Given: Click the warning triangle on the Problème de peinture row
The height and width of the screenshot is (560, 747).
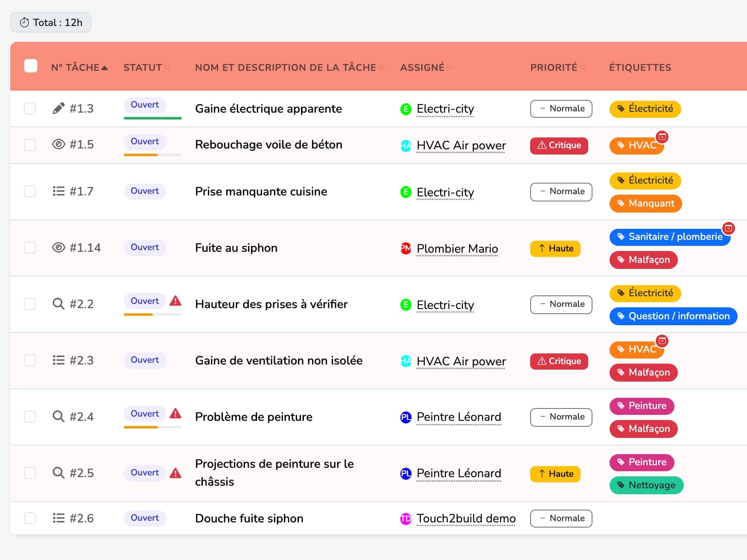Looking at the screenshot, I should click(x=175, y=414).
